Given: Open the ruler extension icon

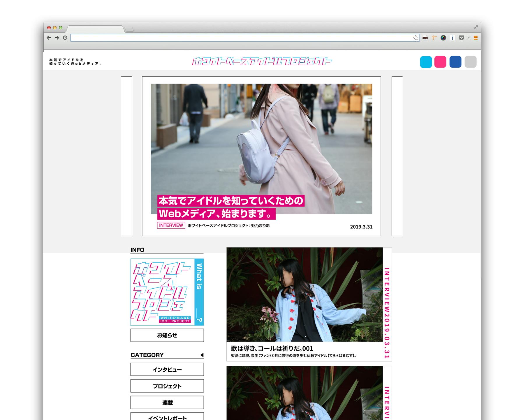Looking at the screenshot, I should (x=434, y=38).
